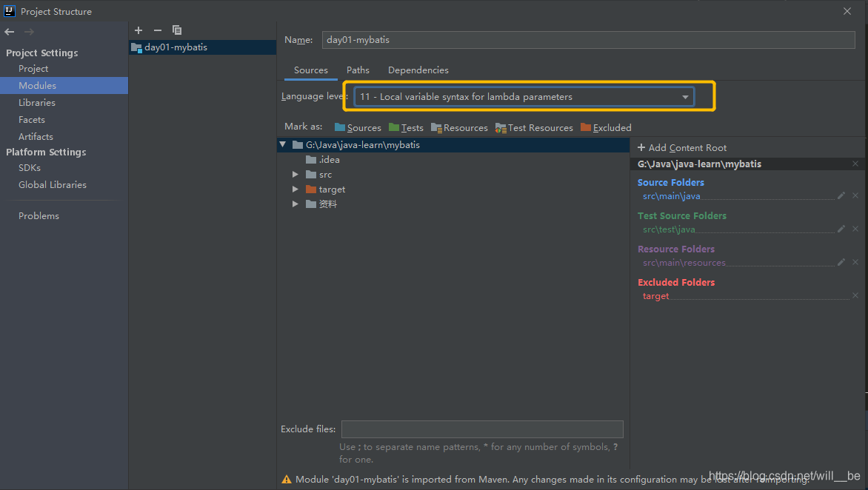Click src\main\resources folder link
Image resolution: width=868 pixels, height=490 pixels.
pyautogui.click(x=684, y=263)
